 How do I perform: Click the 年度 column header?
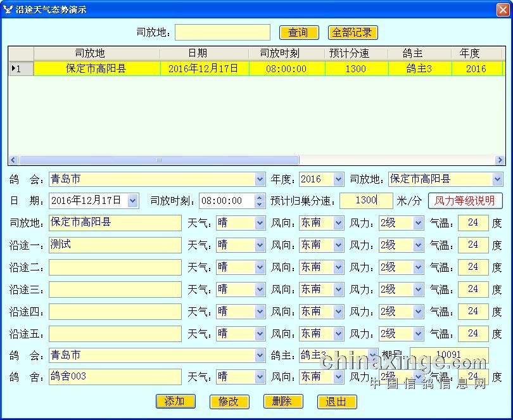[x=477, y=53]
